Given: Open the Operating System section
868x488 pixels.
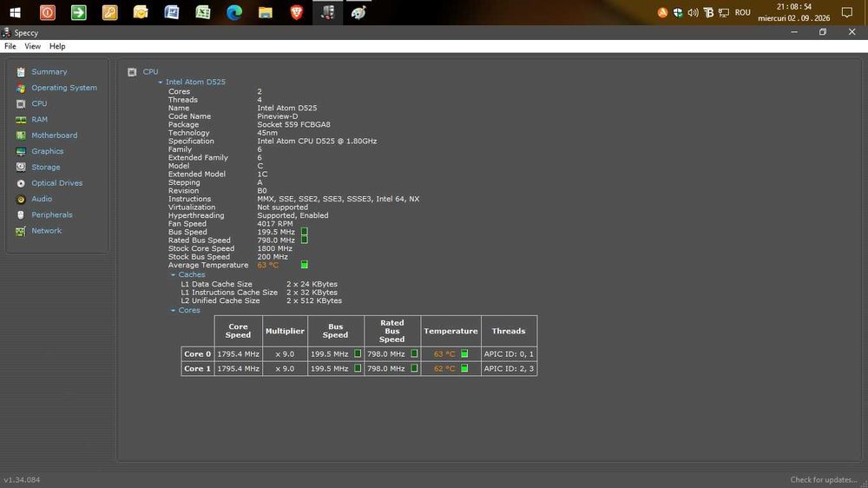Looking at the screenshot, I should pos(63,88).
